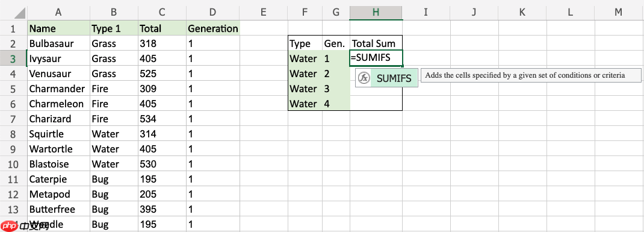The image size is (644, 232).
Task: Click total value 205
Action: point(163,194)
